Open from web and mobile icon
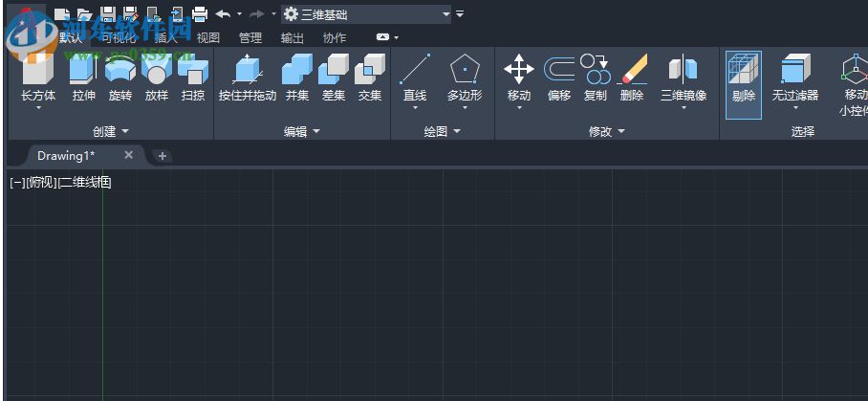This screenshot has height=401, width=868. pyautogui.click(x=153, y=13)
